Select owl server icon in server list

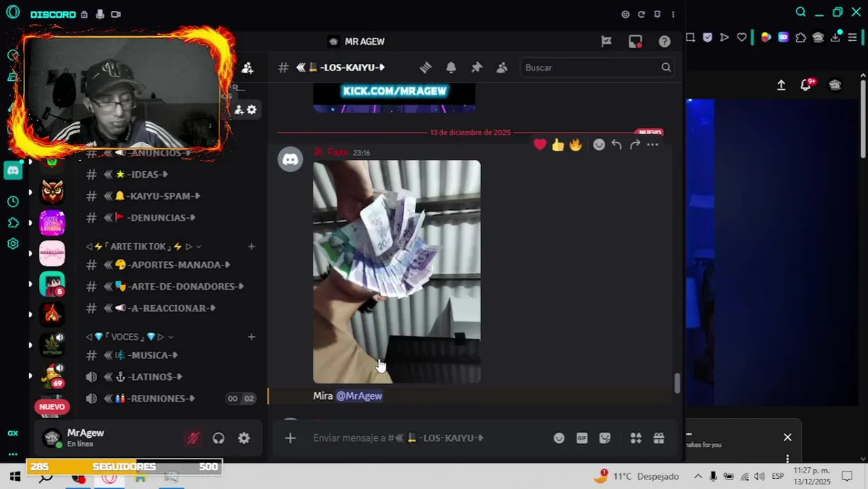pos(52,192)
